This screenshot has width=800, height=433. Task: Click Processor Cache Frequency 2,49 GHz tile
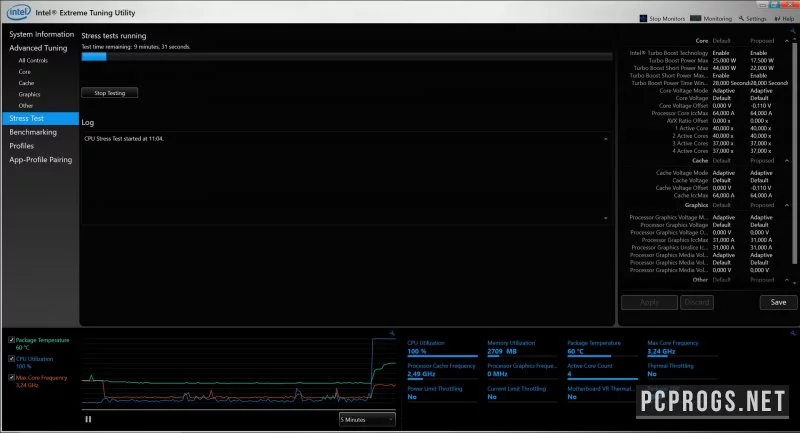(x=442, y=371)
